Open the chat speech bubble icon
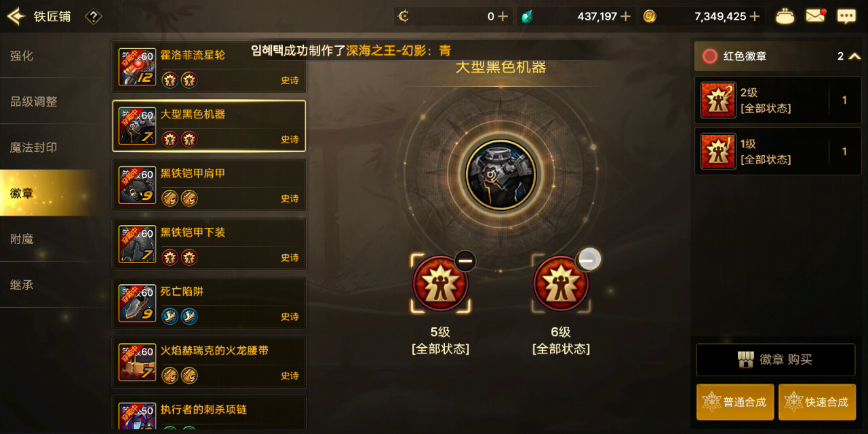 pos(846,16)
